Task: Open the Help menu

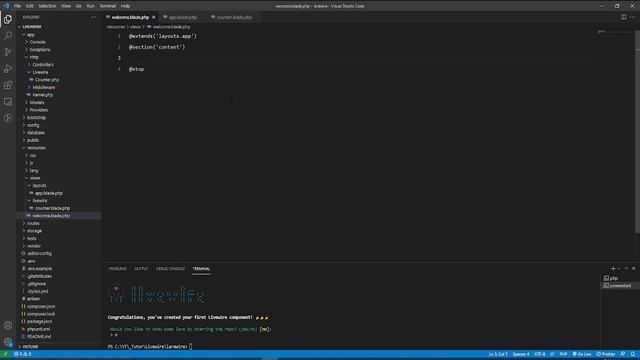Action: point(125,6)
